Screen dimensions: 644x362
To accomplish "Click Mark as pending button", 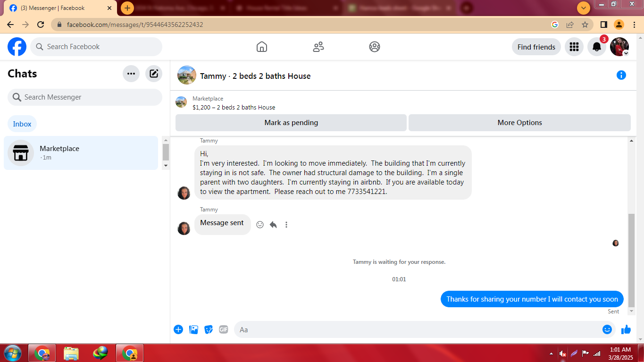I will coord(291,123).
